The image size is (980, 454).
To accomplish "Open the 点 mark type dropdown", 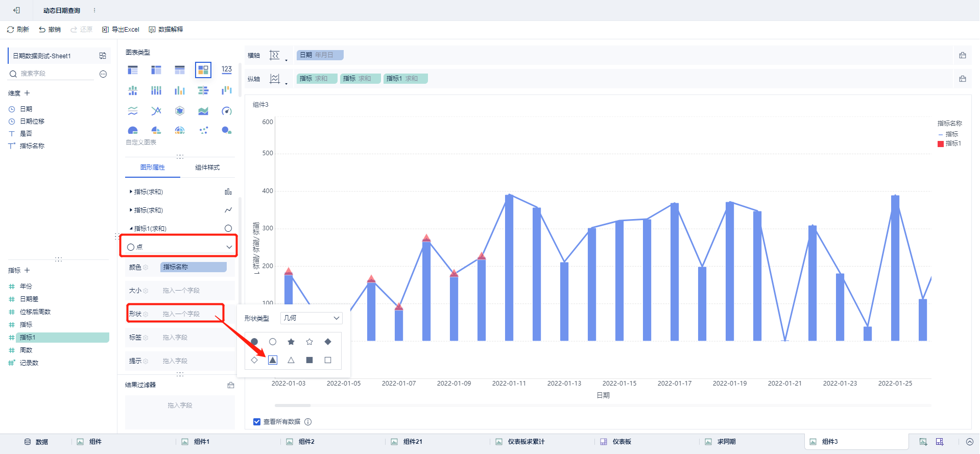I will (x=179, y=247).
